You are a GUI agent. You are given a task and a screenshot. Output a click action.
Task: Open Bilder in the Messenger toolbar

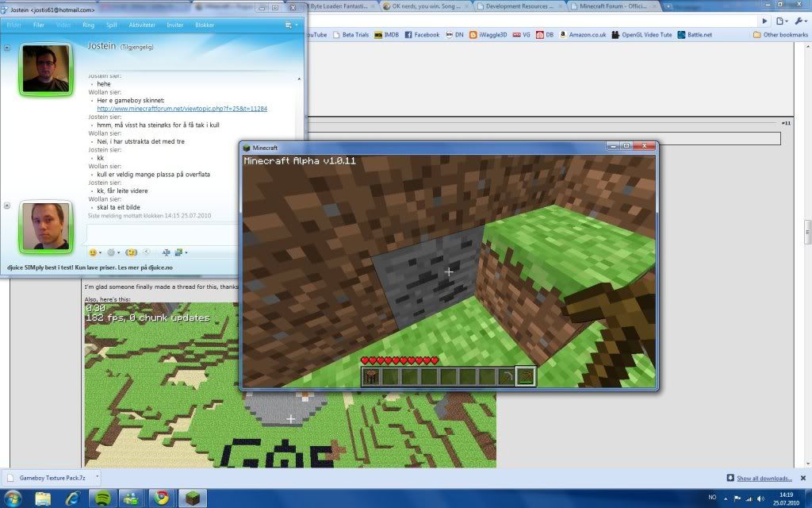pos(14,25)
